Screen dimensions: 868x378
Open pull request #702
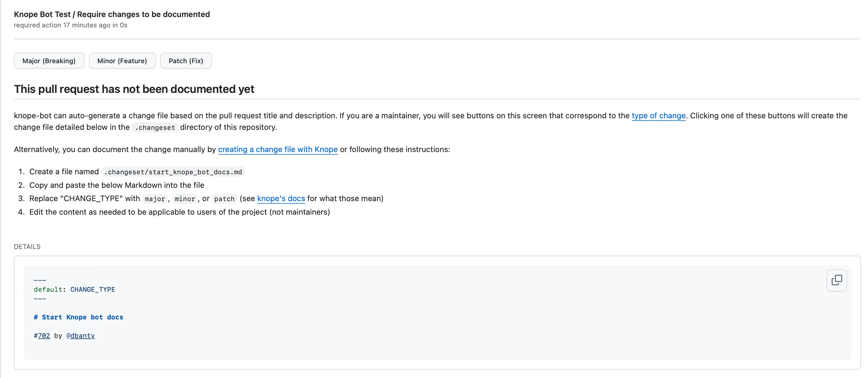(42, 336)
